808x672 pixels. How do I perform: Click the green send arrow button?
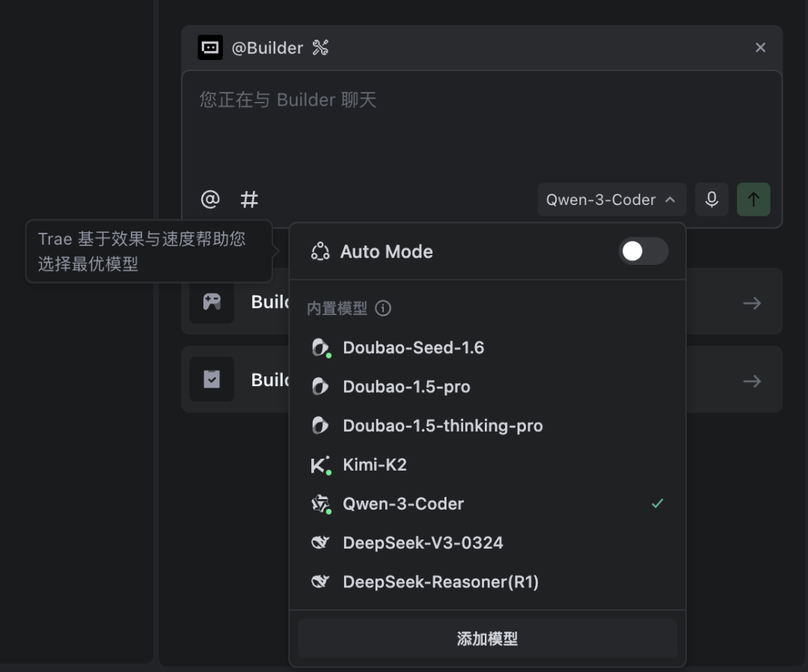click(x=753, y=200)
